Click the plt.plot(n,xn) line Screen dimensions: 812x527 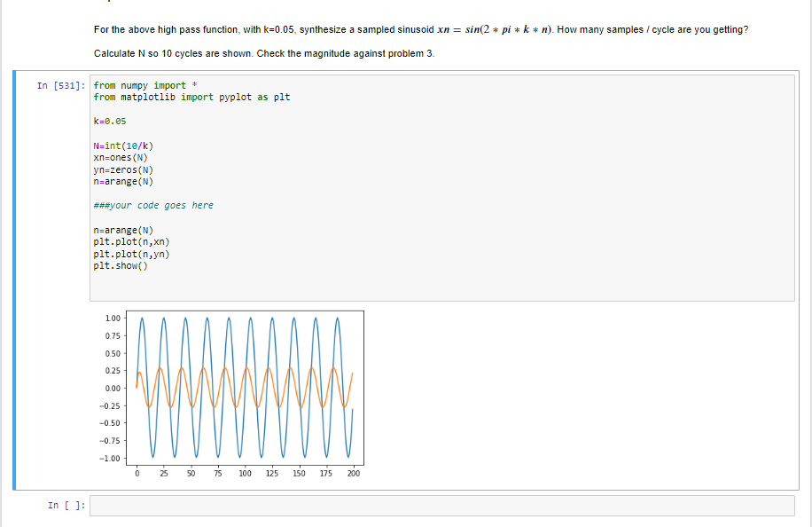[133, 240]
